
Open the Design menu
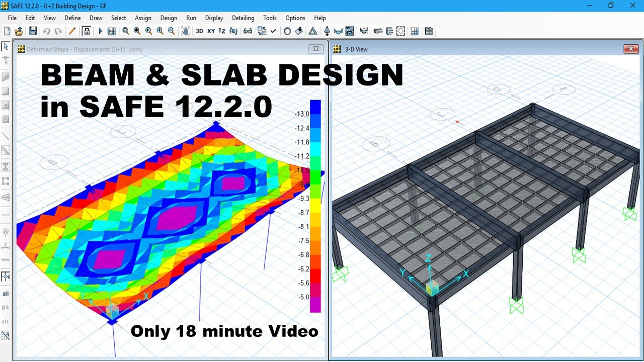coord(169,18)
